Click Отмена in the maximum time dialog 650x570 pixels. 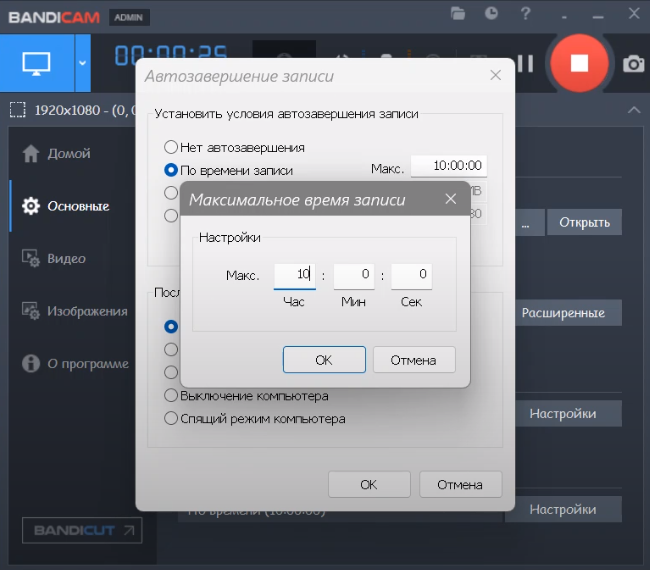pyautogui.click(x=413, y=359)
